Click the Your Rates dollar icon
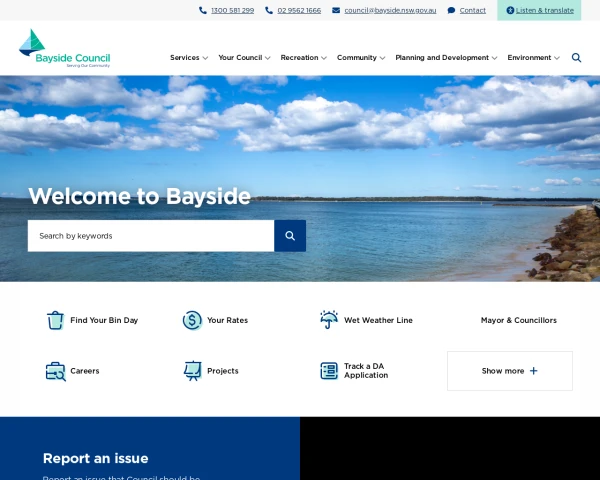The width and height of the screenshot is (600, 480). pos(192,320)
